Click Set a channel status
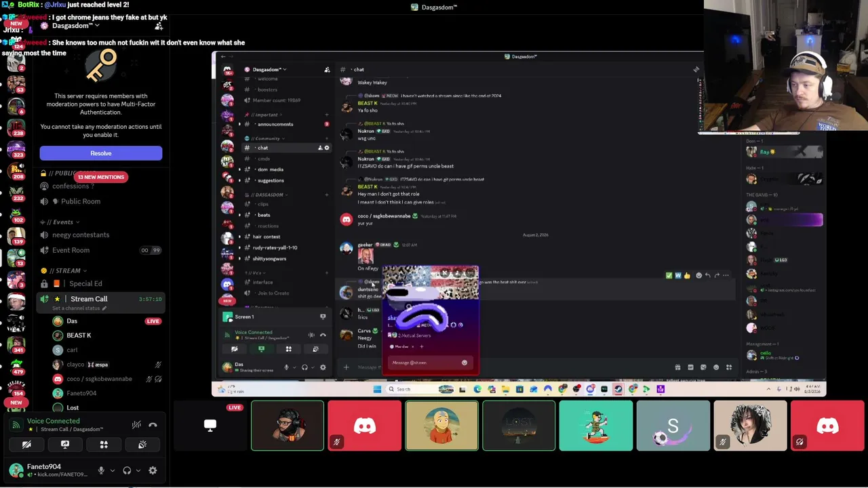The image size is (868, 488). pos(79,308)
